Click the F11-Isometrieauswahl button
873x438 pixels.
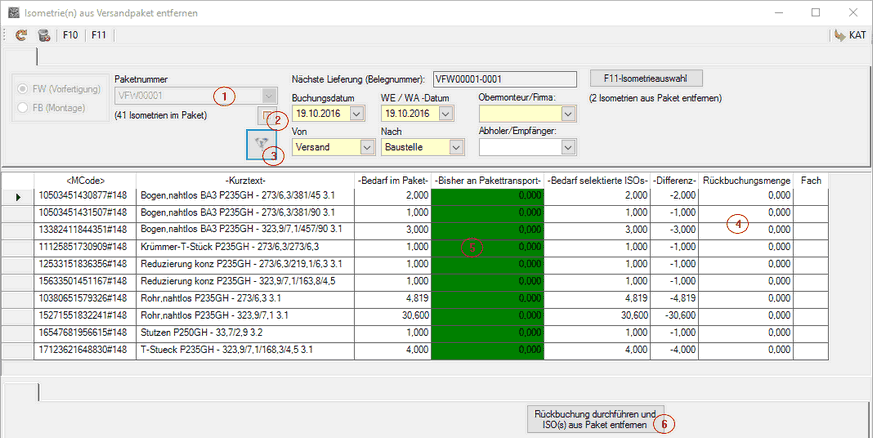click(x=646, y=78)
